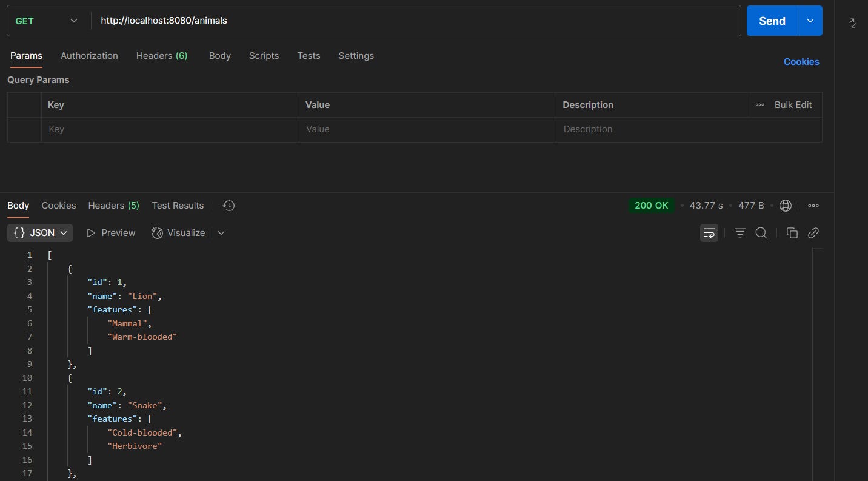Screen dimensions: 868x481
Task: Open the Test Results tab
Action: pos(178,206)
